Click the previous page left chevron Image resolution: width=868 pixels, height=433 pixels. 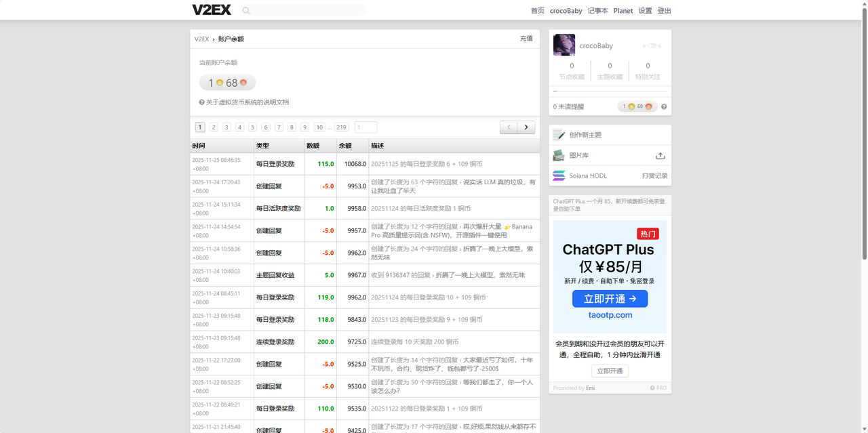pos(509,127)
